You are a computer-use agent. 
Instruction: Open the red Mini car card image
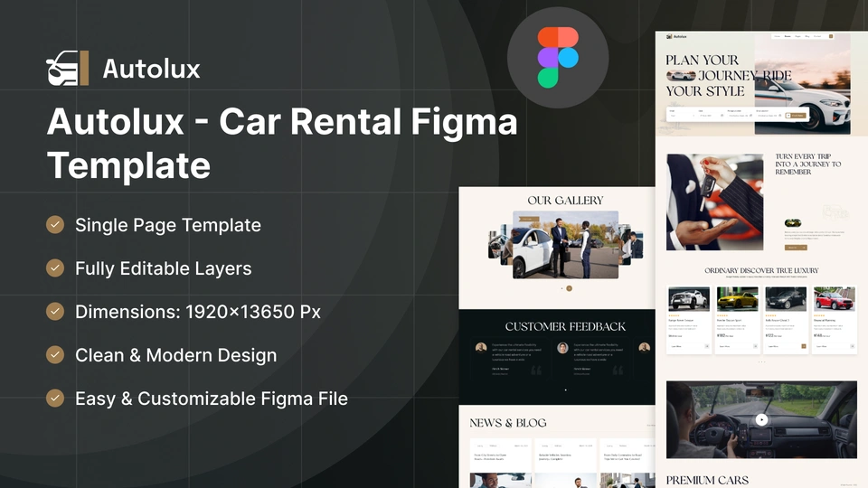[x=835, y=299]
